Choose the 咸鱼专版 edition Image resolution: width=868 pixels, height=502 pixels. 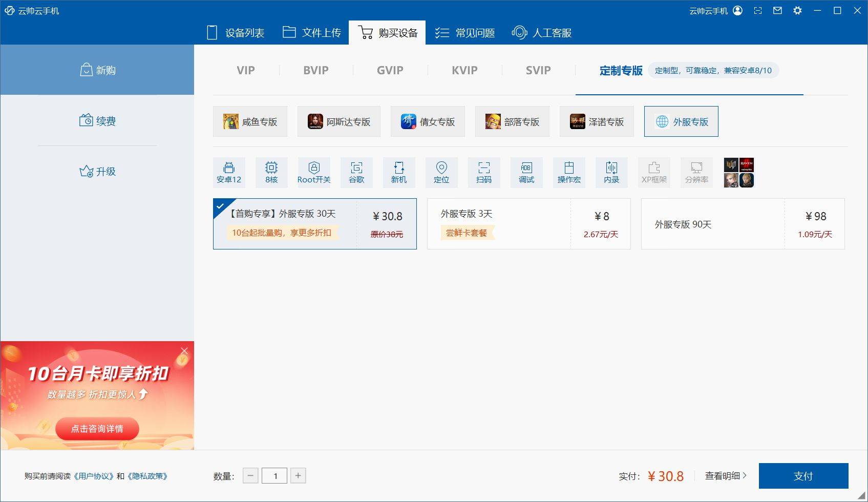point(250,122)
